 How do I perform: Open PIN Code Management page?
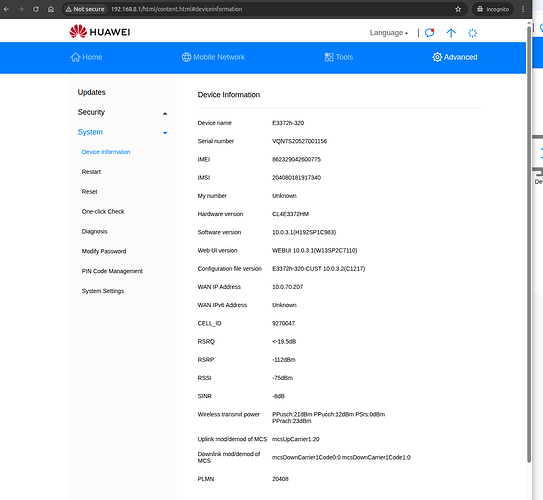[x=112, y=271]
